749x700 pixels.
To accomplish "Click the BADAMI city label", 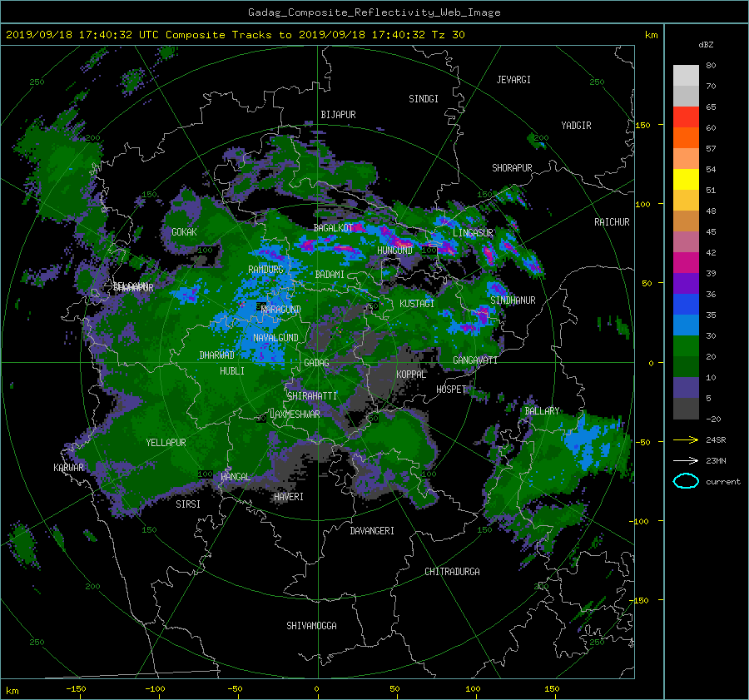I will [330, 275].
